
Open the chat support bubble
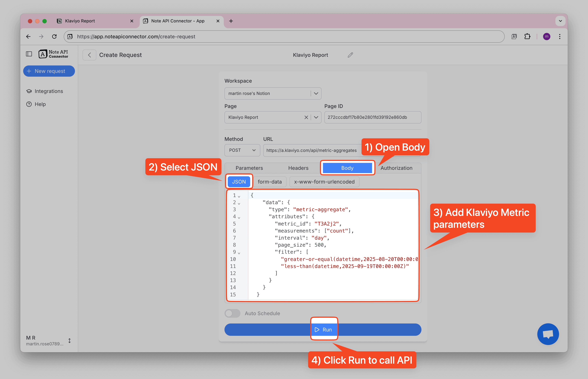pyautogui.click(x=548, y=334)
